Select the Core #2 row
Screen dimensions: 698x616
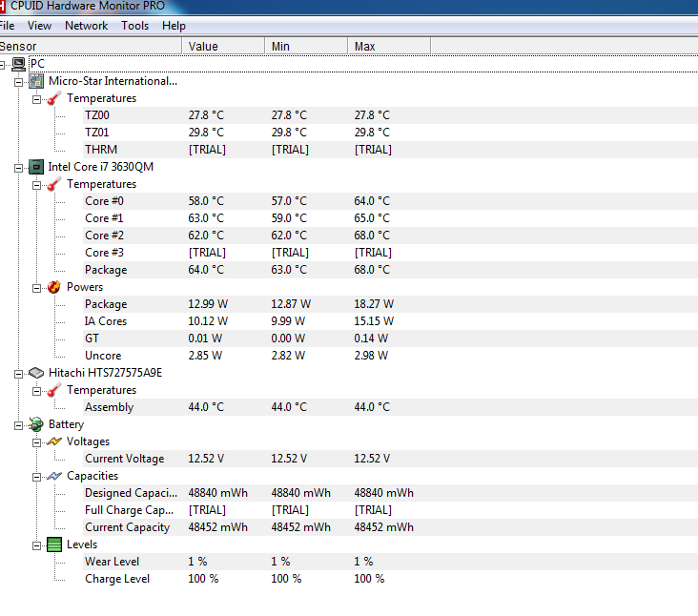[390, 236]
